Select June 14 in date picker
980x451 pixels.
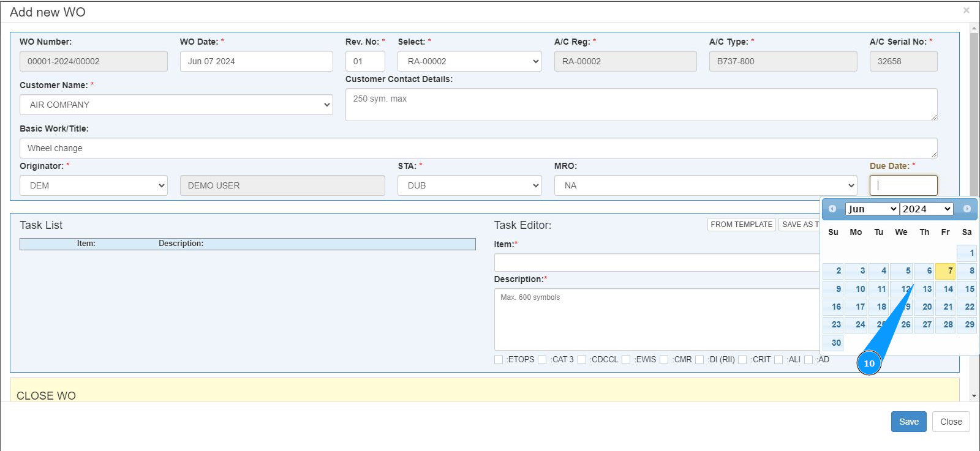[946, 289]
